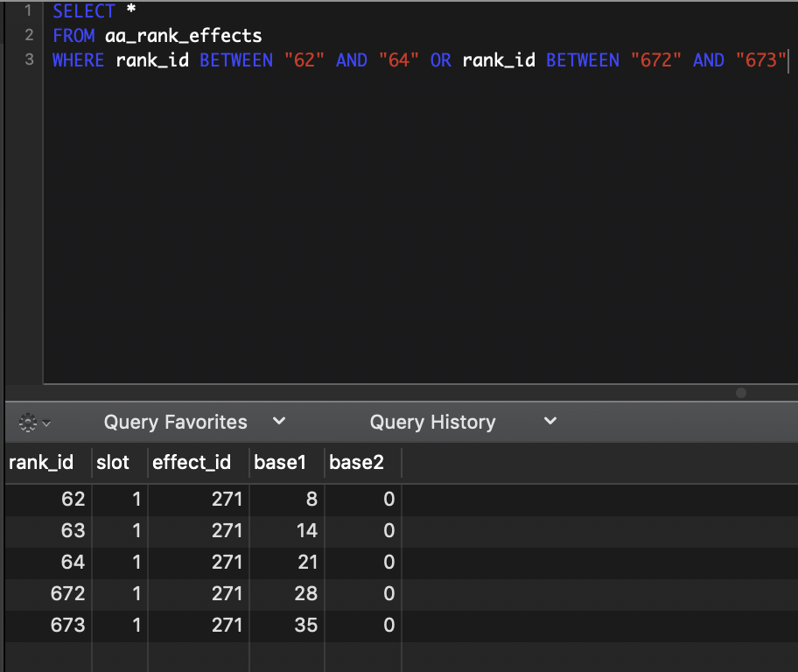
Task: Select the rank_id 63 cell
Action: click(x=73, y=531)
